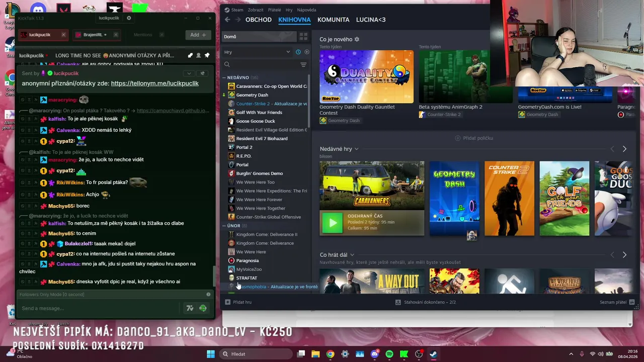Open the chat mode info icon
The image size is (644, 362).
(208, 294)
